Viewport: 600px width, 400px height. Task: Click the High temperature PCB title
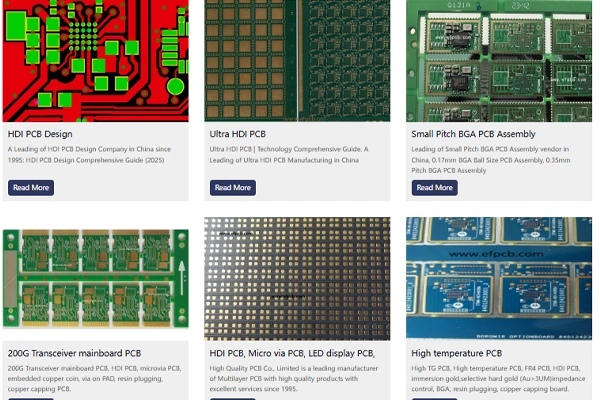point(457,353)
